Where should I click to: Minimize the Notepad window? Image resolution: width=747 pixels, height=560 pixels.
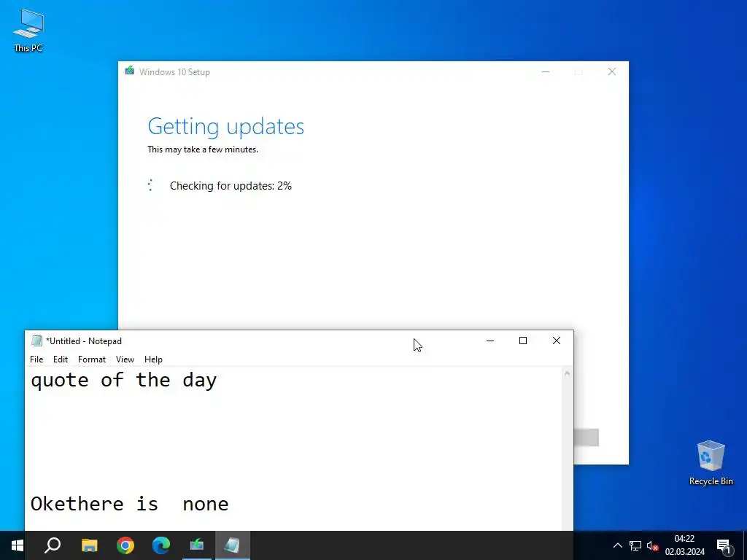[x=489, y=341]
